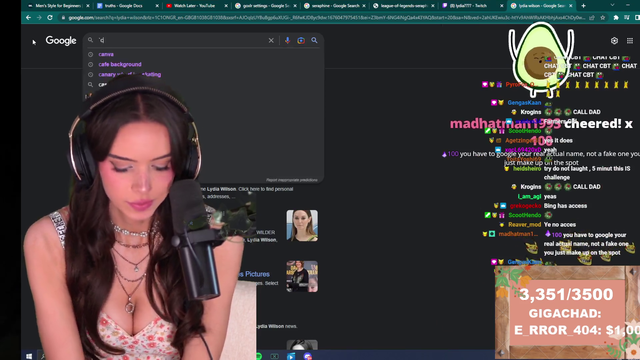640x360 pixels.
Task: Share this page from address bar
Action: click(x=592, y=18)
